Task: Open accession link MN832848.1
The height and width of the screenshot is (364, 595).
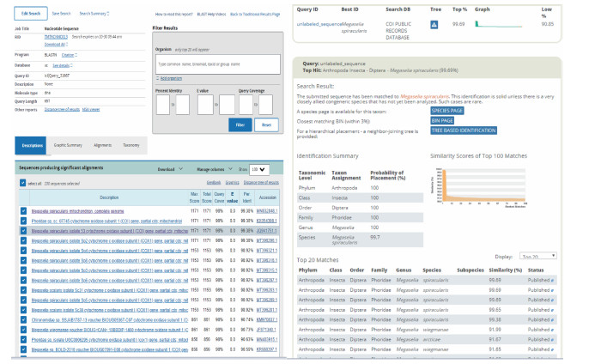Action: click(268, 209)
